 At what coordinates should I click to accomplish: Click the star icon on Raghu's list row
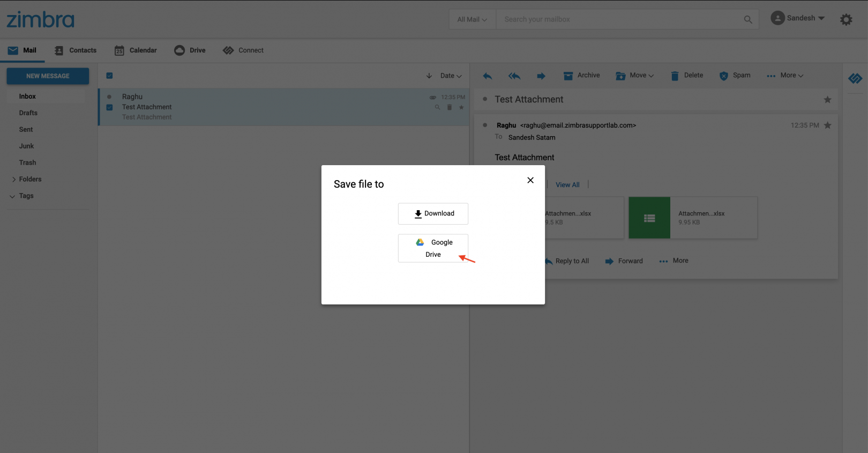pyautogui.click(x=461, y=107)
